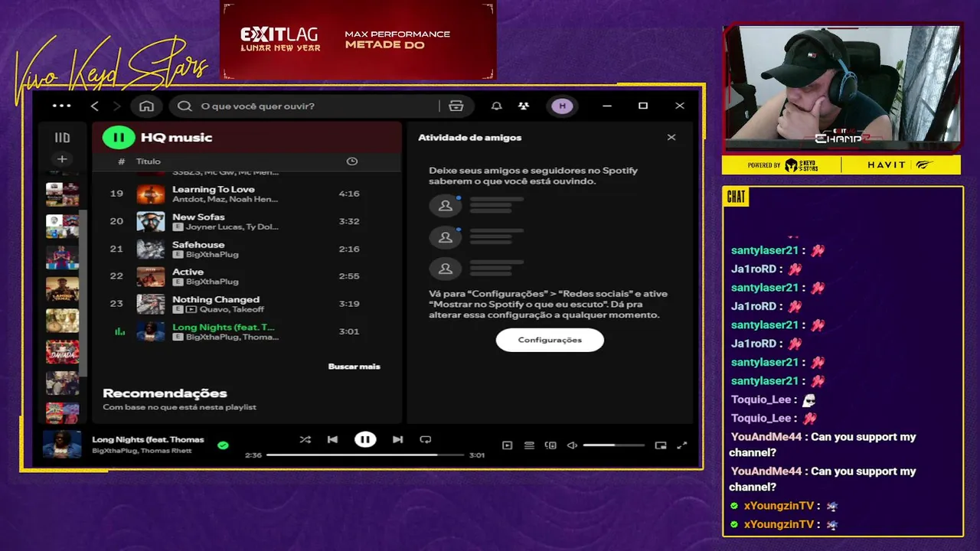Open connect-to-device icon
This screenshot has width=980, height=551.
click(550, 445)
